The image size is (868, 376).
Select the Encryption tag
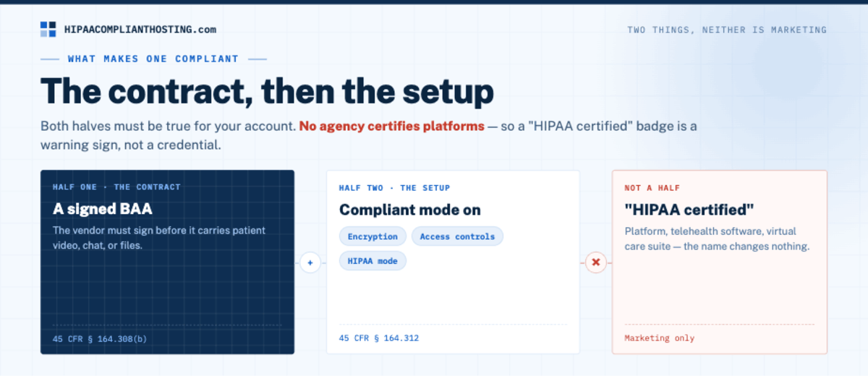[373, 236]
